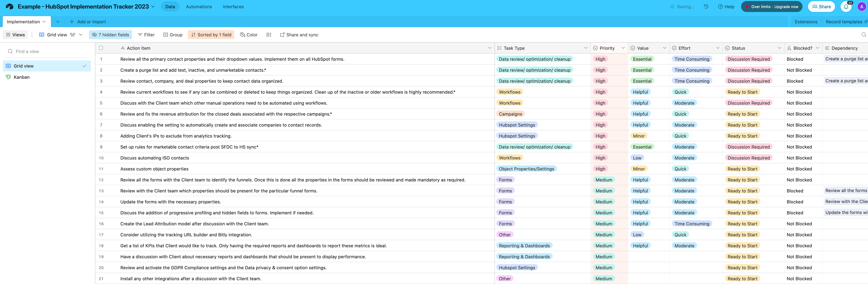The width and height of the screenshot is (868, 284).
Task: Click 'Install any other integrations' action item
Action: (191, 279)
